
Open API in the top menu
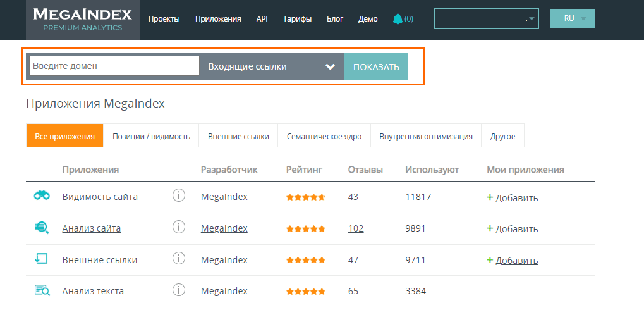tap(262, 19)
